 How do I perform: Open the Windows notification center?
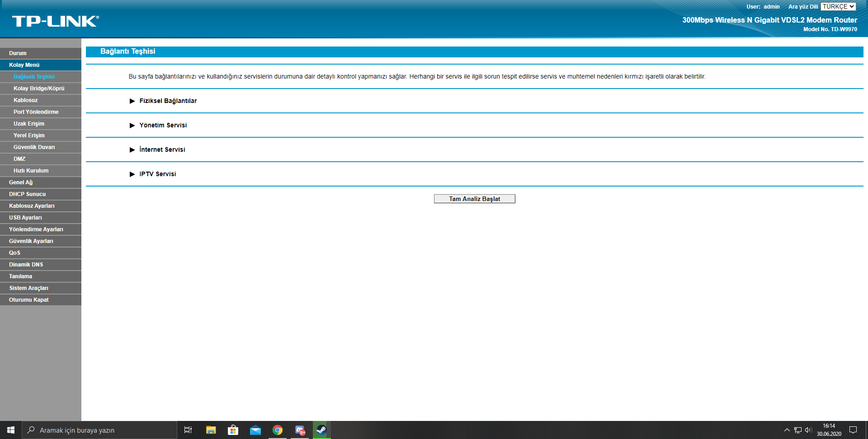853,430
